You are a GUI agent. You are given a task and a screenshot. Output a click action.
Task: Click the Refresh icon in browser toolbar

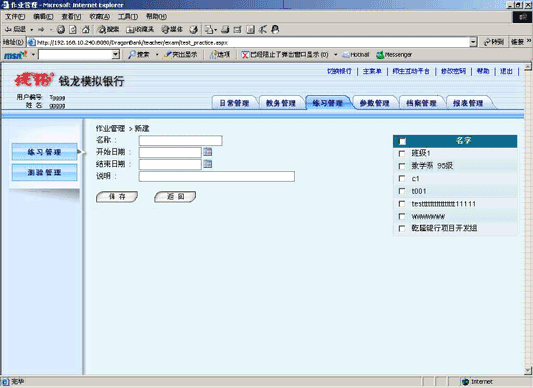pyautogui.click(x=73, y=30)
